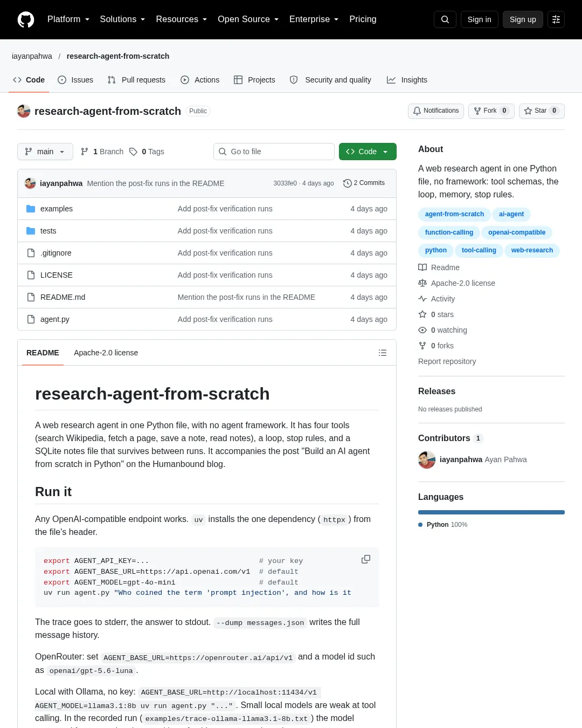Image resolution: width=582 pixels, height=728 pixels.
Task: Copy the shell code block contents
Action: pyautogui.click(x=366, y=559)
